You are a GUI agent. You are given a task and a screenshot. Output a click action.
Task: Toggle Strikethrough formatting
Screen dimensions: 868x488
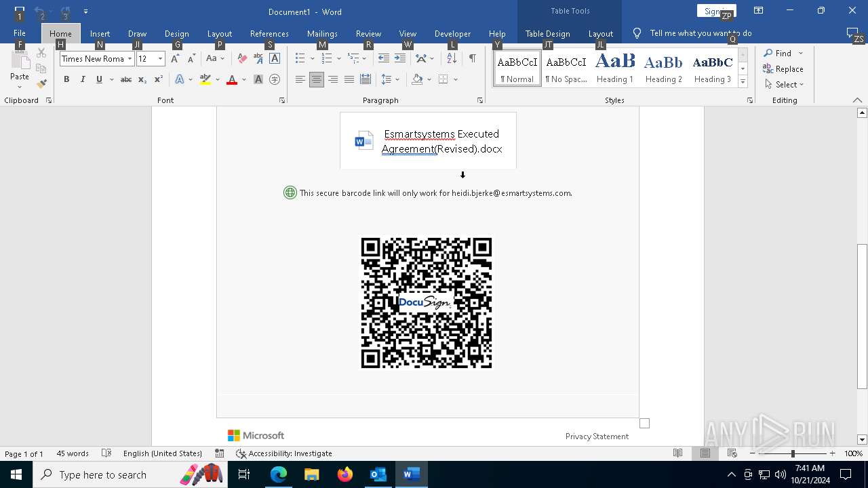(126, 79)
